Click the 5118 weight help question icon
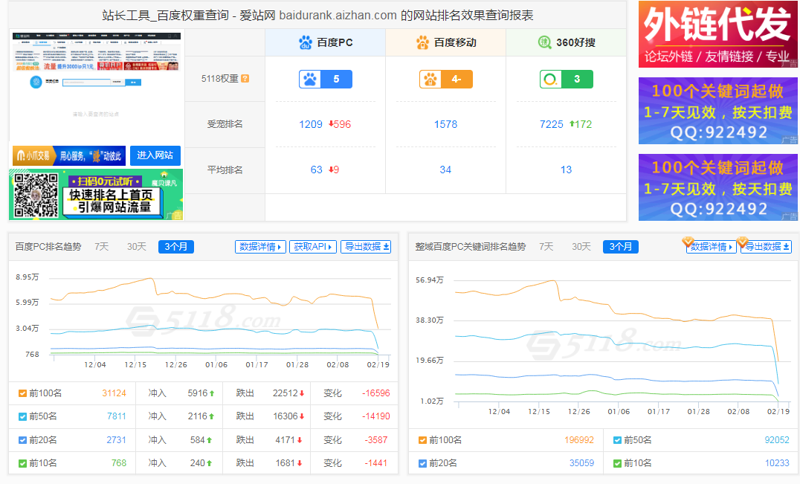Viewport: 800px width, 484px height. (245, 79)
